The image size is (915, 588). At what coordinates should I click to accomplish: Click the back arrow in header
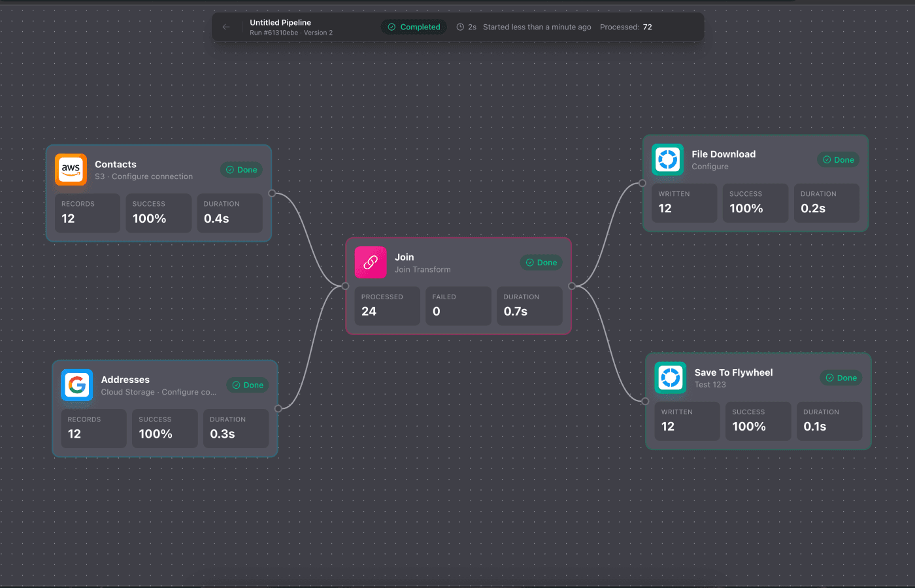pyautogui.click(x=226, y=27)
